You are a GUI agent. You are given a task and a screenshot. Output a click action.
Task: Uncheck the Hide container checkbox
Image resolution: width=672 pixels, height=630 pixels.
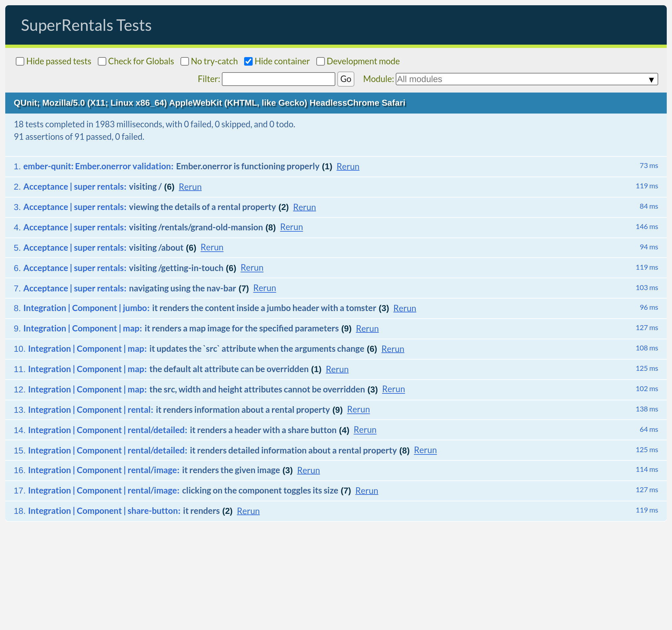pos(248,61)
